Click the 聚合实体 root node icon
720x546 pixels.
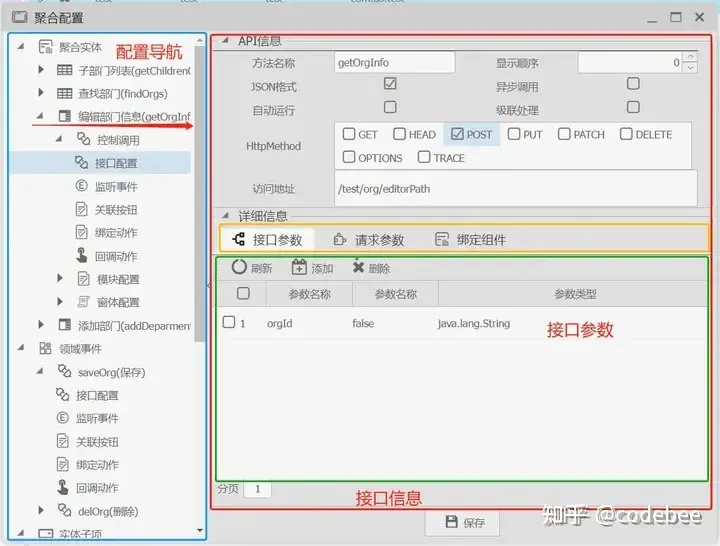point(45,47)
